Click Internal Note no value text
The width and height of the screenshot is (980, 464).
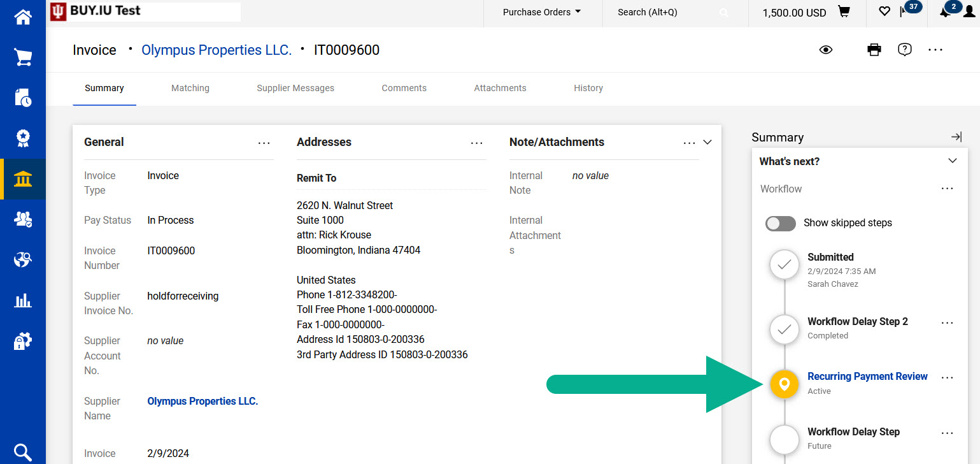click(x=590, y=176)
